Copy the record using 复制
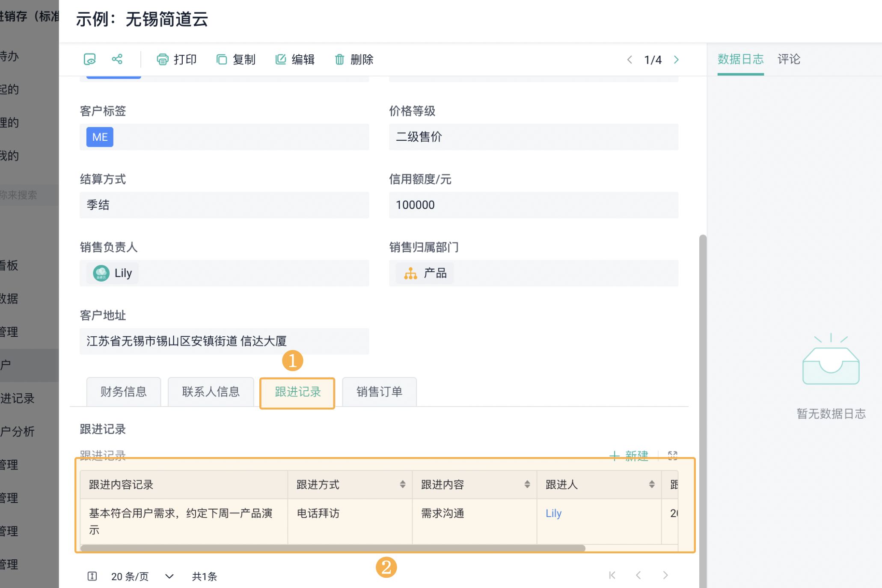 point(236,59)
